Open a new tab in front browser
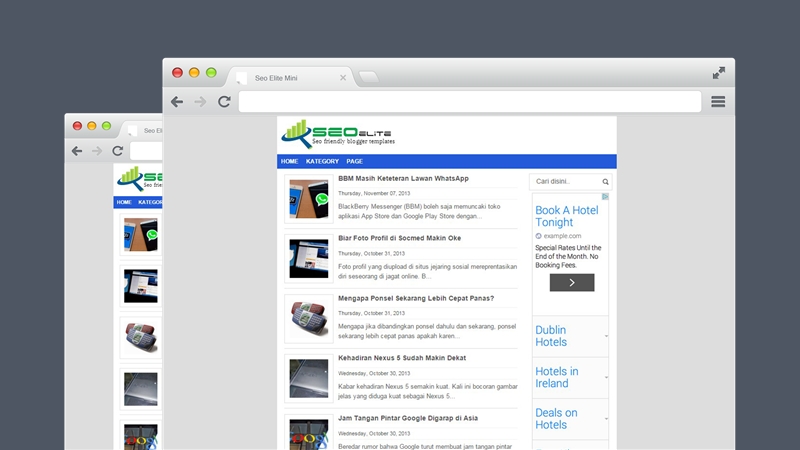This screenshot has width=800, height=450. pyautogui.click(x=369, y=77)
